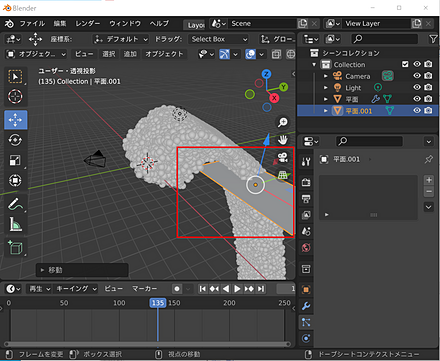Click the timeline horizontal scrollbar

coord(147,344)
